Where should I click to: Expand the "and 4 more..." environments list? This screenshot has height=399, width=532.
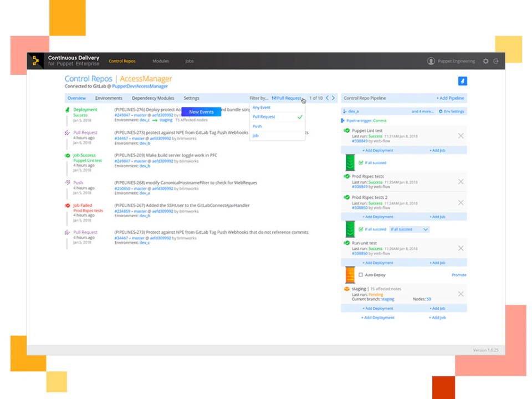coord(422,111)
